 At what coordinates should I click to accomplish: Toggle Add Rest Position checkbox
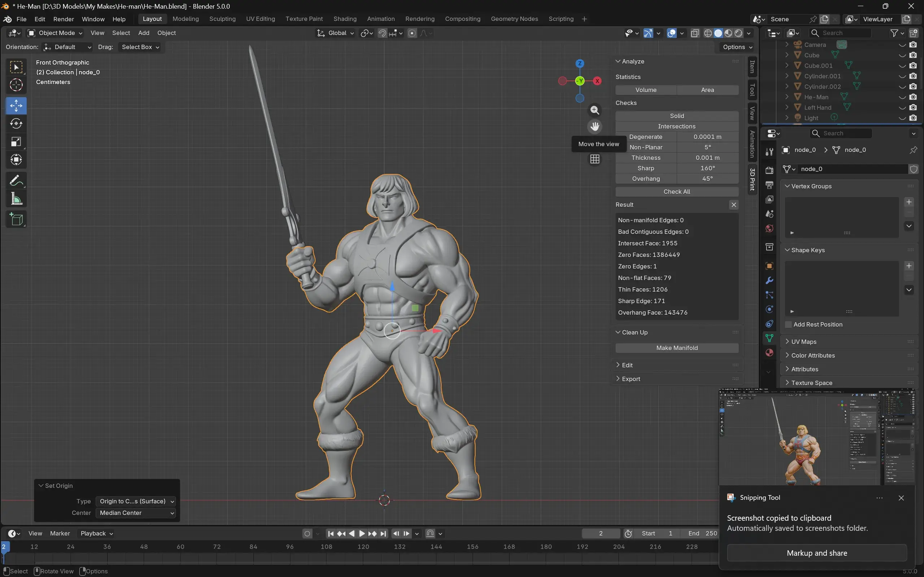(x=788, y=324)
